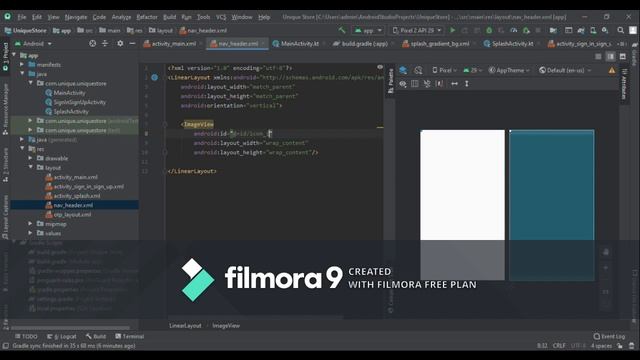Click the Collapse All icon in Project panel
The height and width of the screenshot is (360, 640).
point(105,43)
